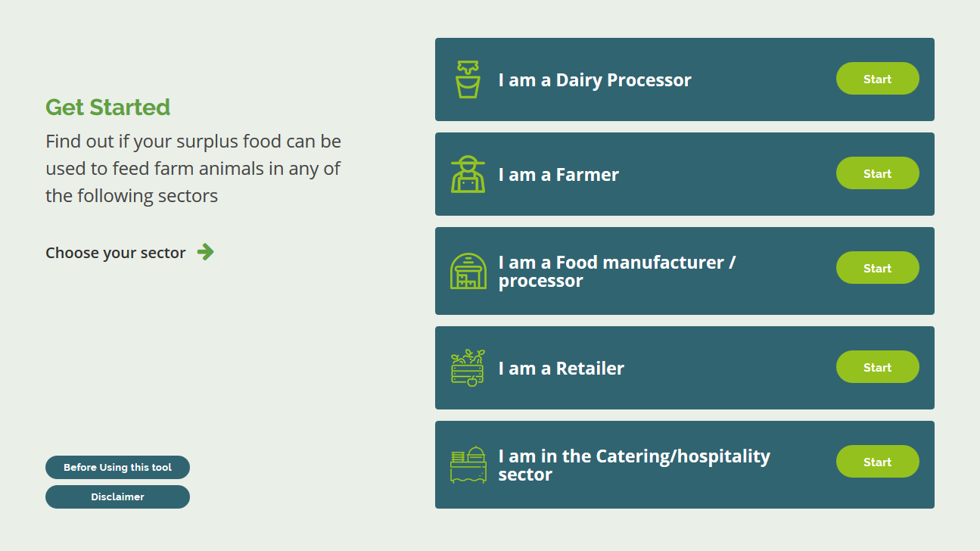Screen dimensions: 980x551
Task: Click the catering buffet table icon
Action: point(468,465)
